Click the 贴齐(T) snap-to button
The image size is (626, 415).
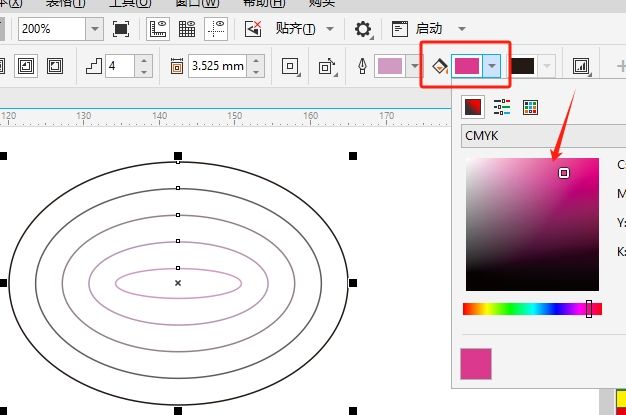296,28
